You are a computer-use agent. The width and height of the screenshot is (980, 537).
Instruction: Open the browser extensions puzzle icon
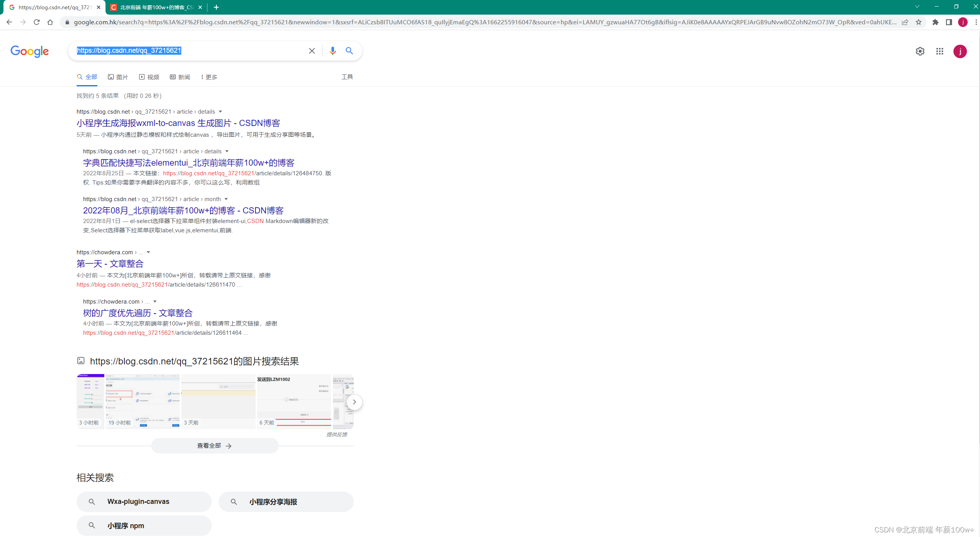tap(936, 22)
